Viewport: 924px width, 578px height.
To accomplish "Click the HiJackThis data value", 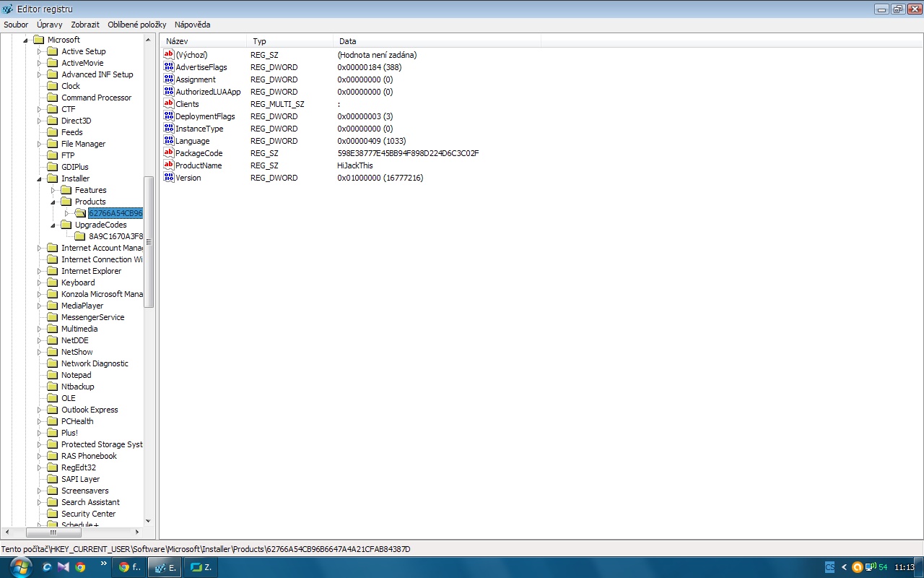I will [355, 165].
